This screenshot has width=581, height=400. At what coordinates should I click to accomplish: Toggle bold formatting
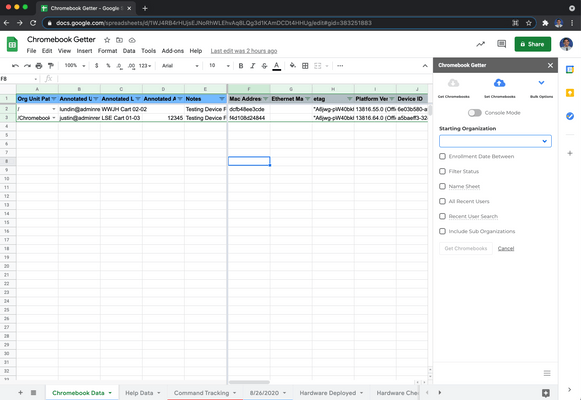[241, 66]
